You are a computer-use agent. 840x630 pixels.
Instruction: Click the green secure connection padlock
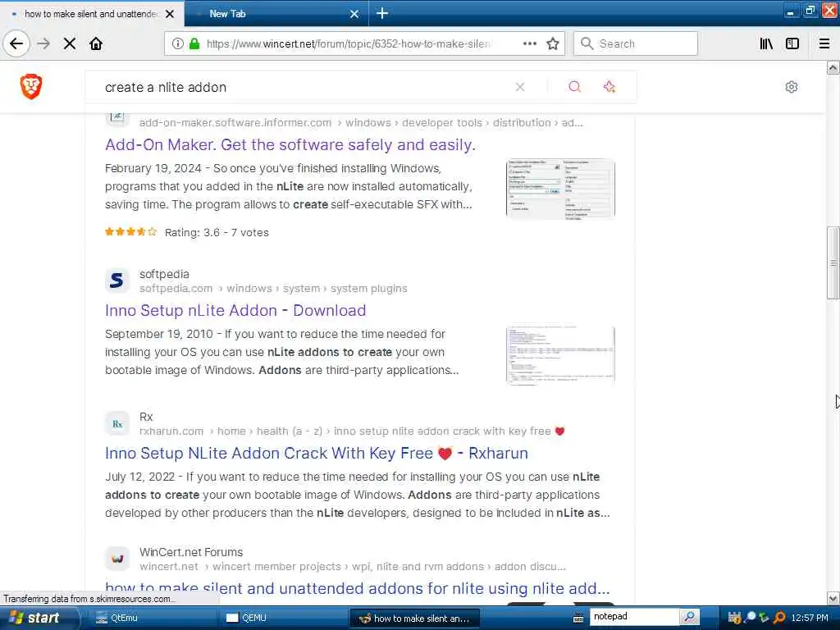194,43
